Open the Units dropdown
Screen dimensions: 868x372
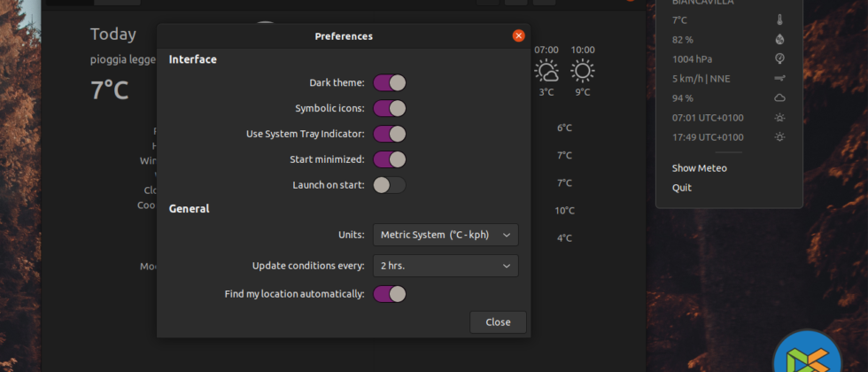[x=446, y=235]
